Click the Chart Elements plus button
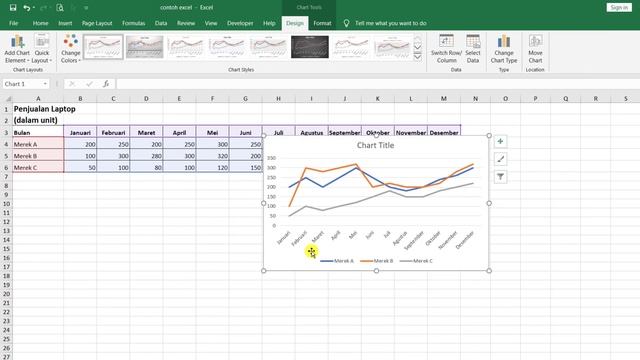Screen dimensions: 640x360 pos(500,142)
